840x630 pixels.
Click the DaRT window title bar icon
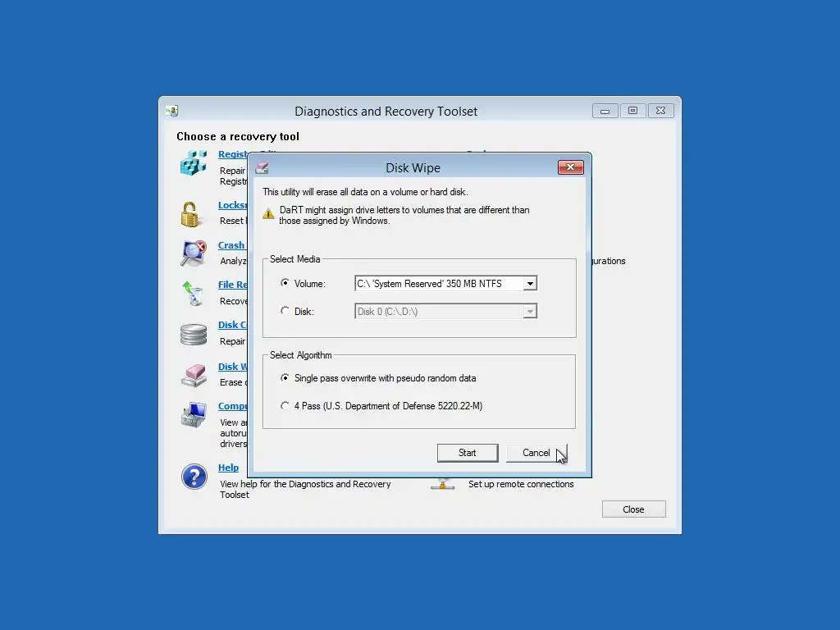coord(172,111)
